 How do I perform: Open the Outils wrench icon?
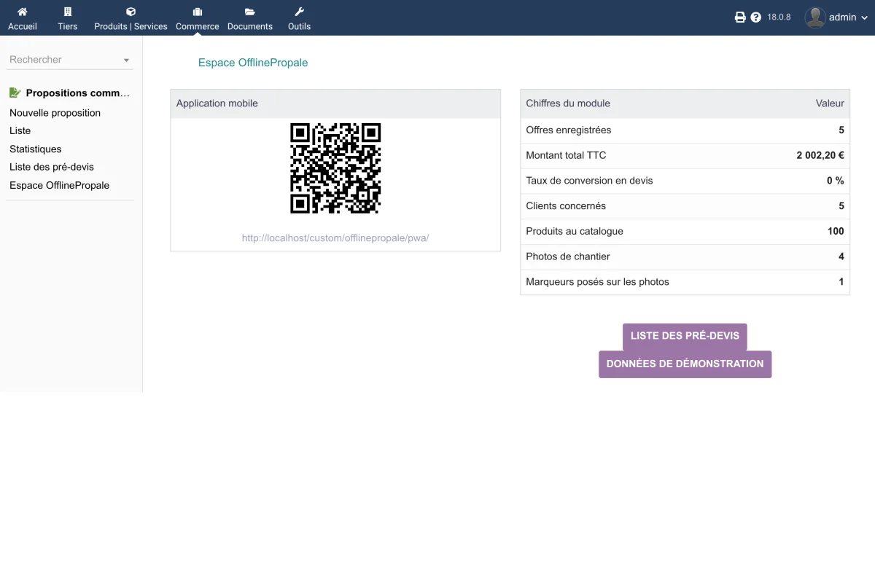(x=299, y=12)
